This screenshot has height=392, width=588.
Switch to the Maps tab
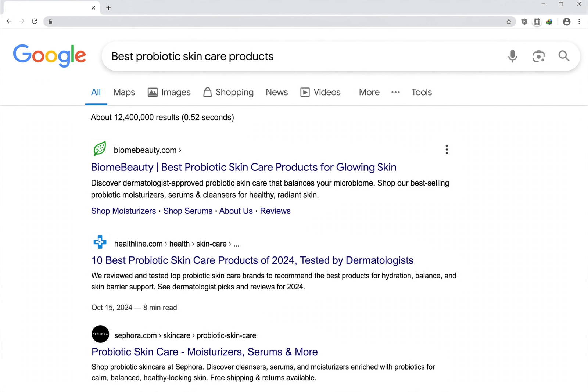124,92
